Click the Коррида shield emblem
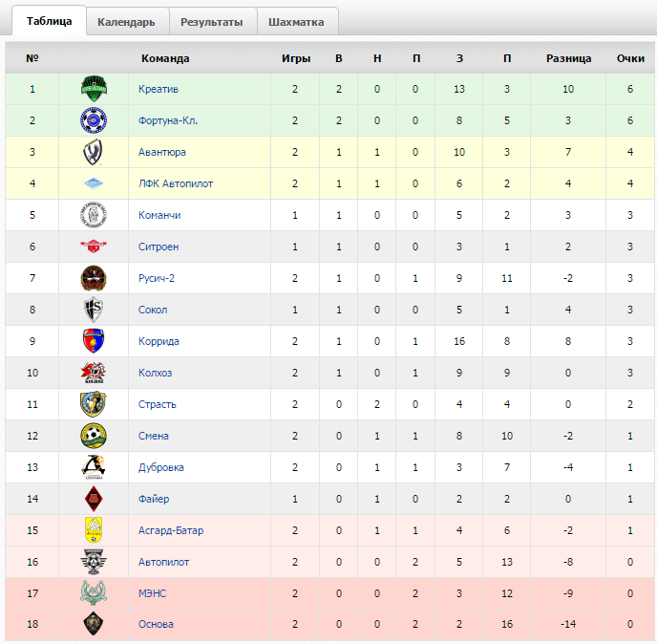The image size is (657, 644). (94, 341)
